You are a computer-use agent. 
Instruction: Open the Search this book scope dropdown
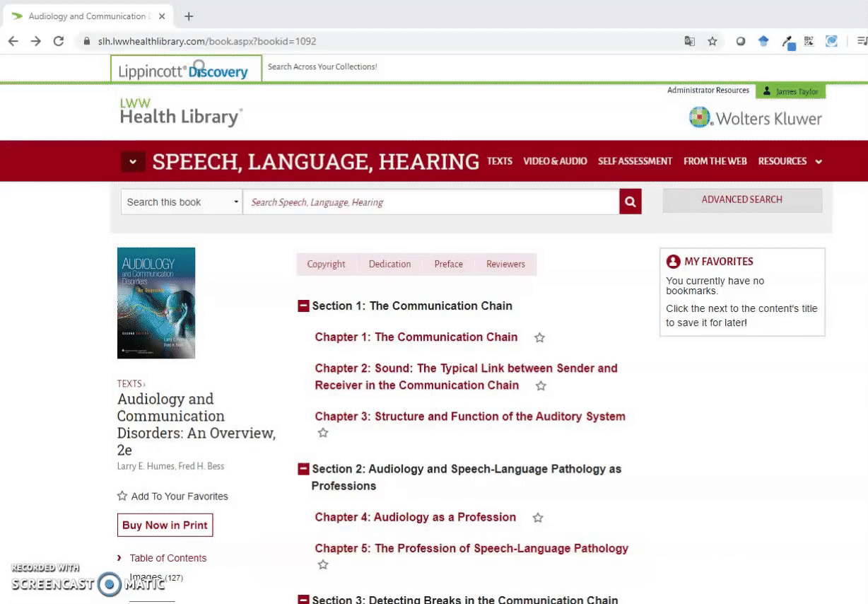(182, 202)
